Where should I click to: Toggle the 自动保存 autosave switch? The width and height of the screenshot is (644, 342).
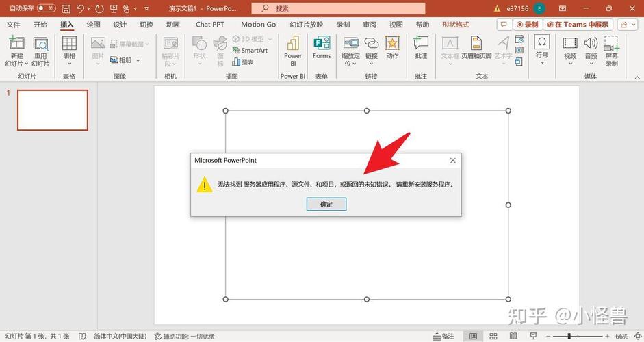point(47,8)
